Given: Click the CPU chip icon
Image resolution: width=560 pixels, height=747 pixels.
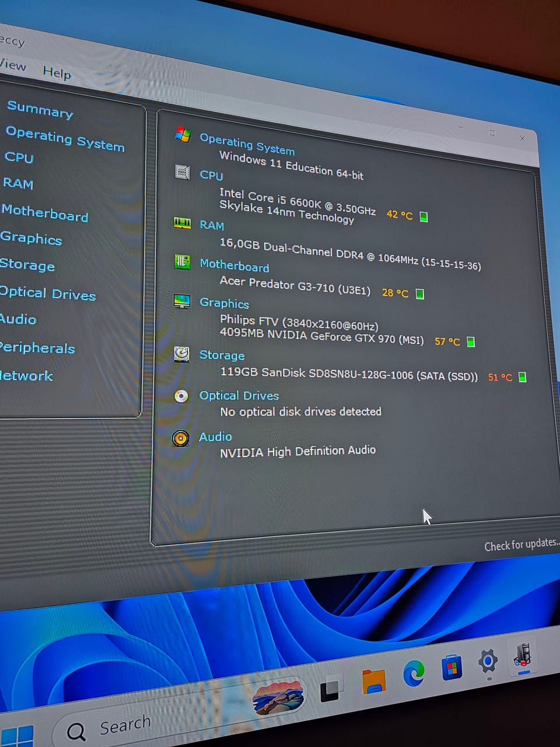Looking at the screenshot, I should 183,172.
